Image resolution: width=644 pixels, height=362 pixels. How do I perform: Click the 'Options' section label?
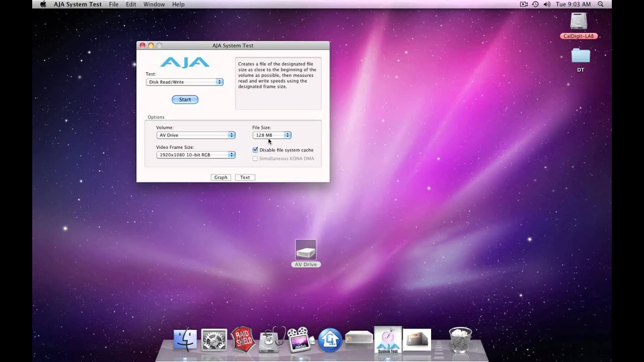click(x=156, y=117)
